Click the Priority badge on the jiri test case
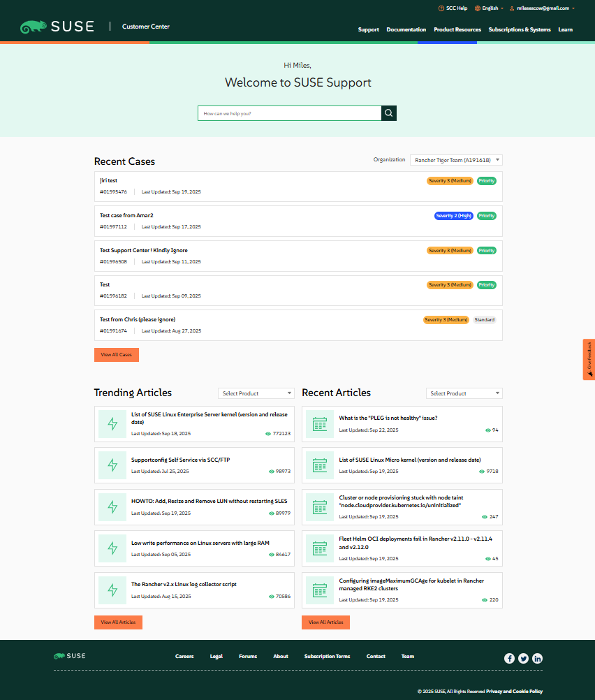 (x=486, y=180)
